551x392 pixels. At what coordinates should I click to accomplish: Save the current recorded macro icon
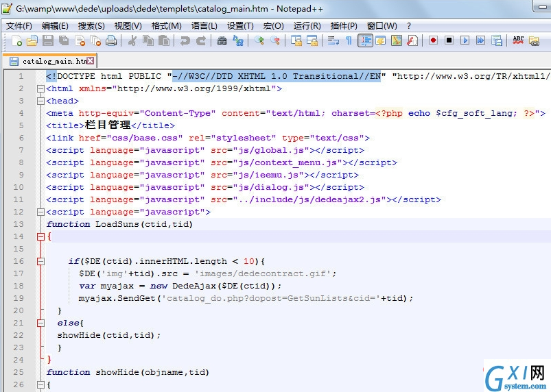point(497,40)
